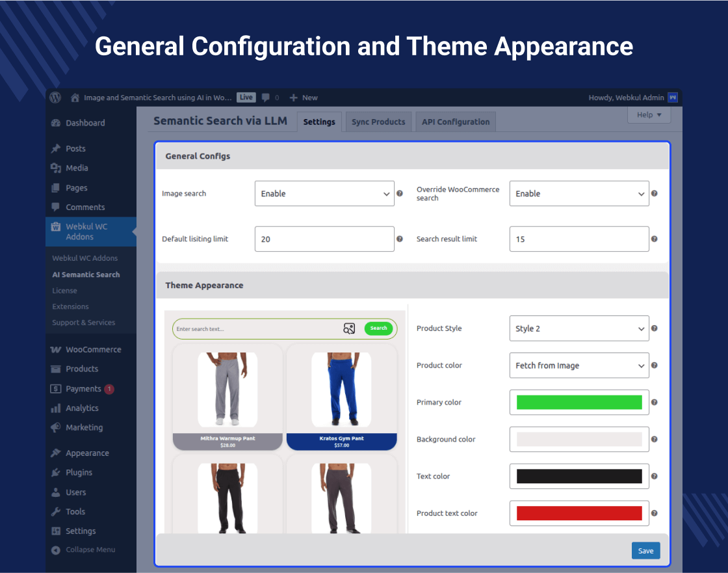This screenshot has height=573, width=728.
Task: Click help icon beside Image search
Action: point(399,193)
